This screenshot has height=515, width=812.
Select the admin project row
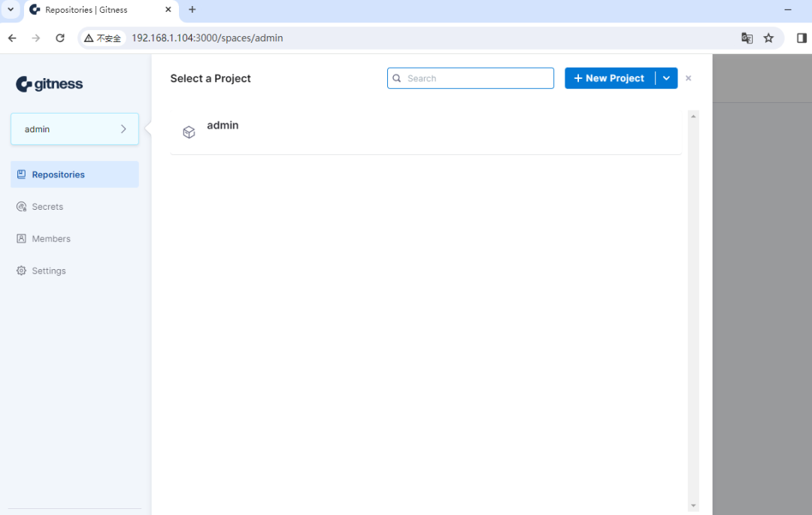tap(426, 132)
